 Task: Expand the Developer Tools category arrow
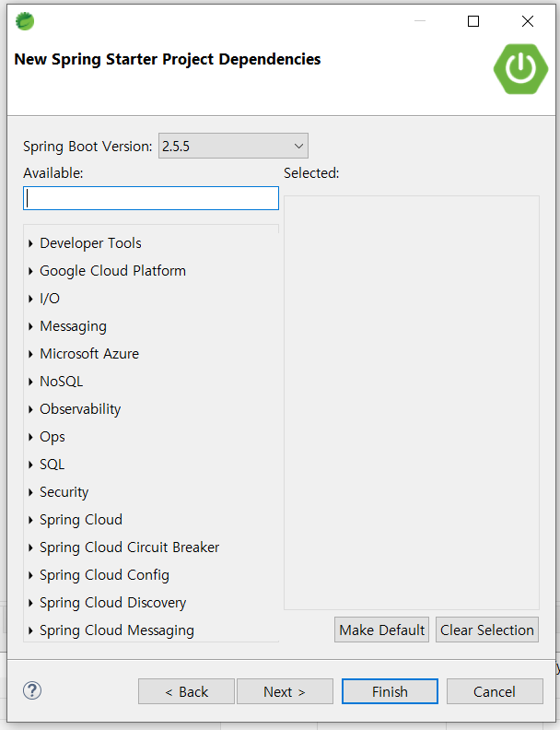click(30, 243)
